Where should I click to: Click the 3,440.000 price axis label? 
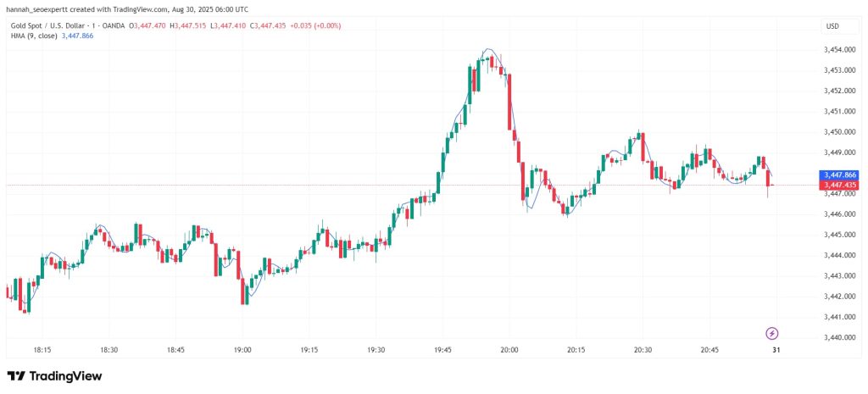pos(839,337)
